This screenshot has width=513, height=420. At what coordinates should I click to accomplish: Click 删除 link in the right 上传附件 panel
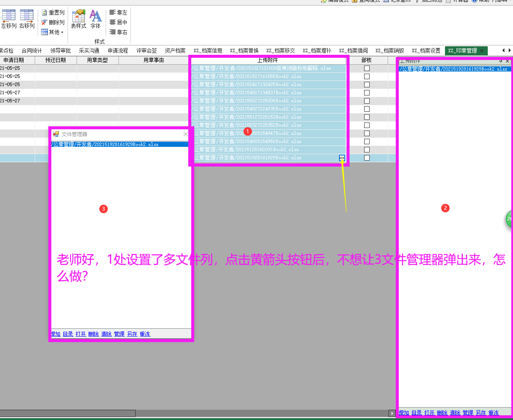[x=442, y=413]
